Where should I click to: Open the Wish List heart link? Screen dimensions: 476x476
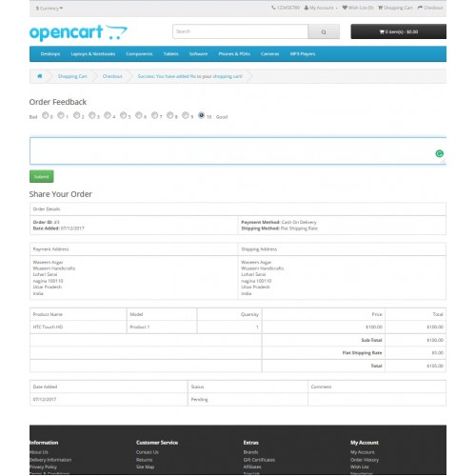pos(357,8)
